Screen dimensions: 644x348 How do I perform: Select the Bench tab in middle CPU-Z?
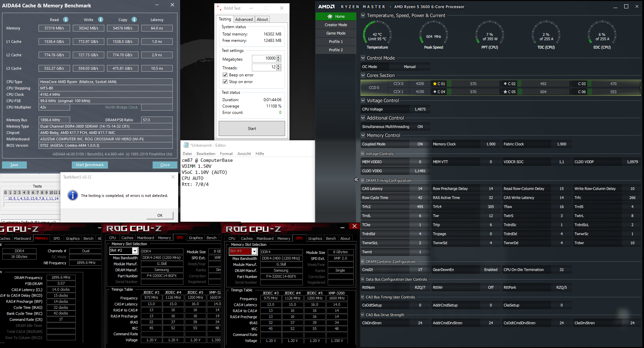pyautogui.click(x=211, y=238)
